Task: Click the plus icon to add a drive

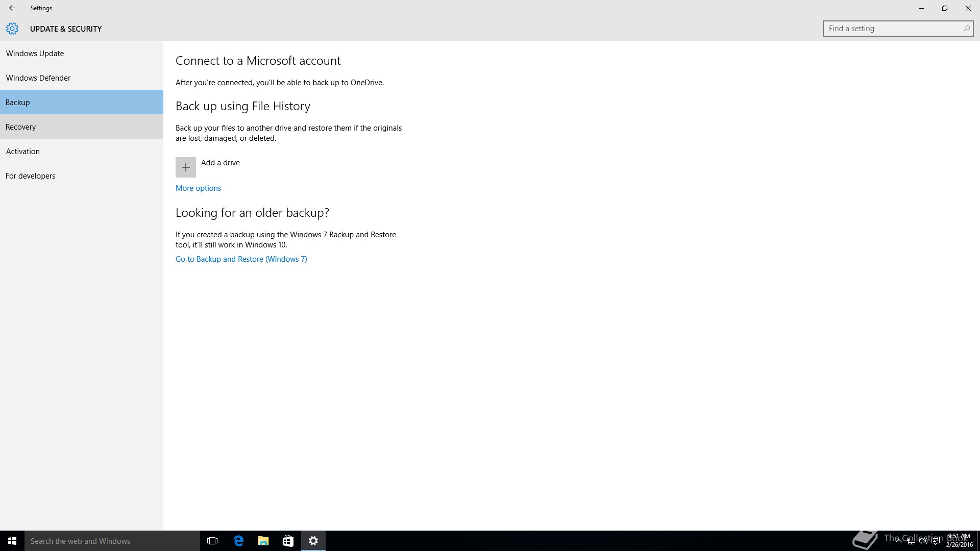Action: click(x=186, y=167)
